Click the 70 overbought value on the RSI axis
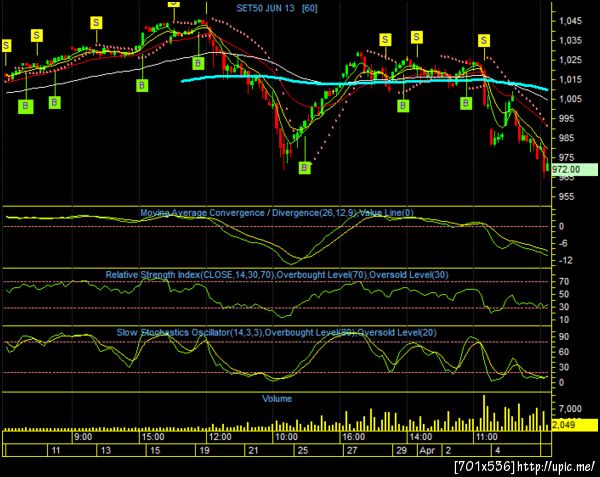 [564, 282]
